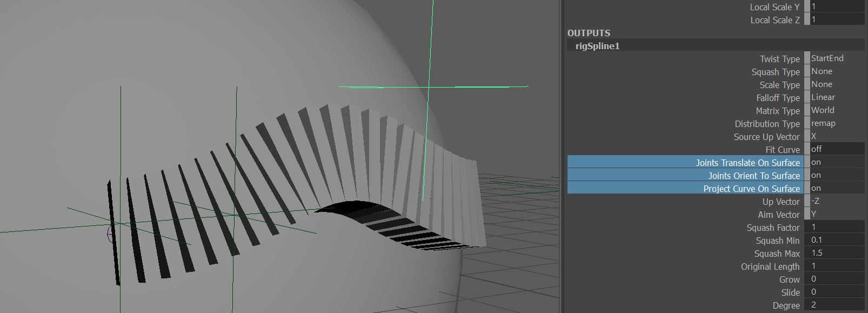The image size is (868, 313).
Task: Select the Distribution Type attribute label
Action: (x=767, y=124)
